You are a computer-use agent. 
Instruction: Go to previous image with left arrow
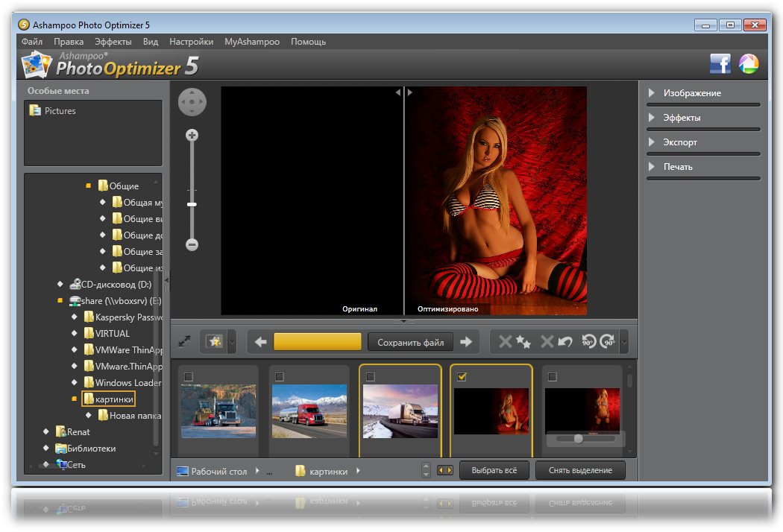pos(260,342)
